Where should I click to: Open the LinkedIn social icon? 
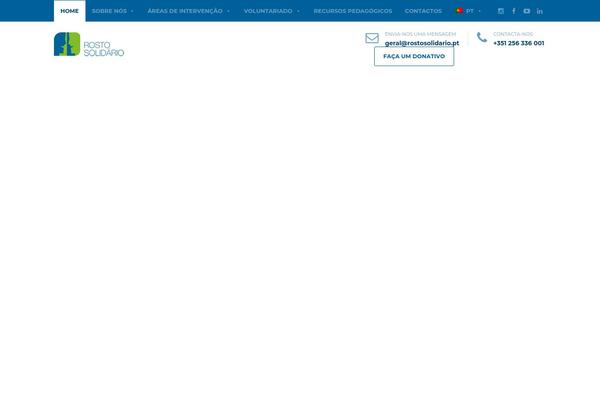pyautogui.click(x=540, y=11)
